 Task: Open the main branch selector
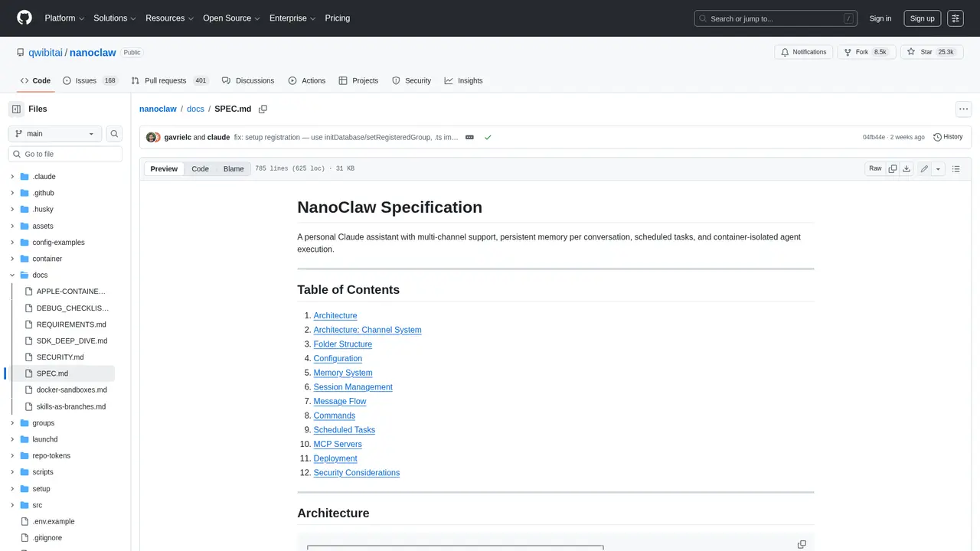tap(55, 134)
